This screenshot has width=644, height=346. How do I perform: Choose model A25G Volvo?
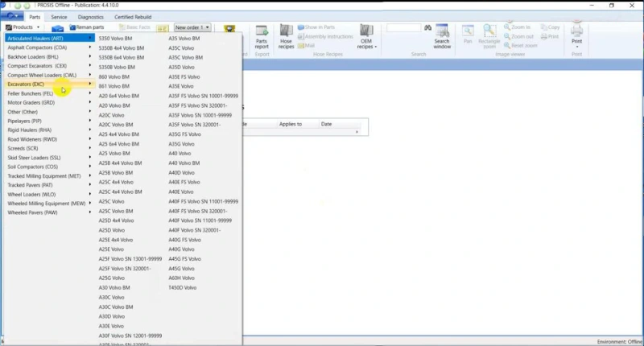tap(111, 278)
